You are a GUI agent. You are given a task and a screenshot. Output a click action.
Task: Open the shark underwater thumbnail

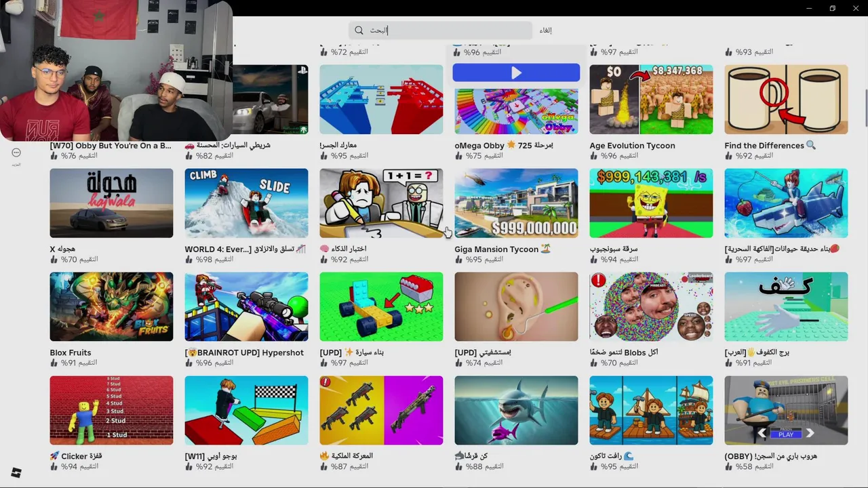(516, 411)
